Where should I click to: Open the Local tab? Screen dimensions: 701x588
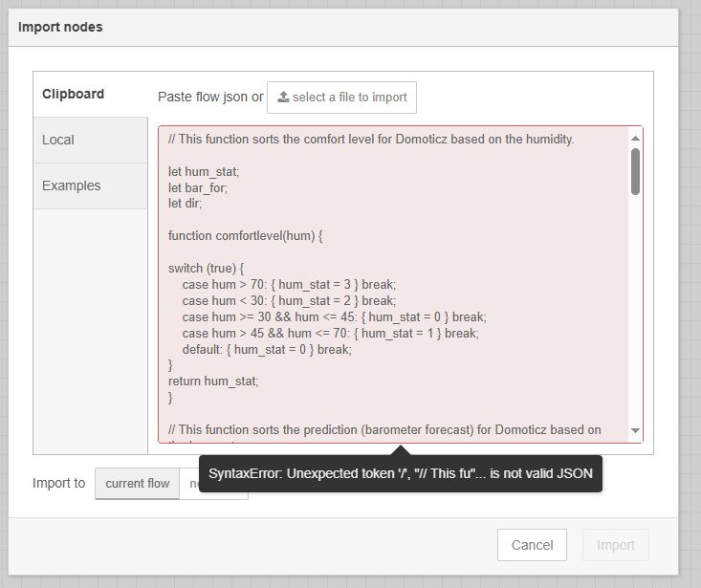(x=90, y=141)
